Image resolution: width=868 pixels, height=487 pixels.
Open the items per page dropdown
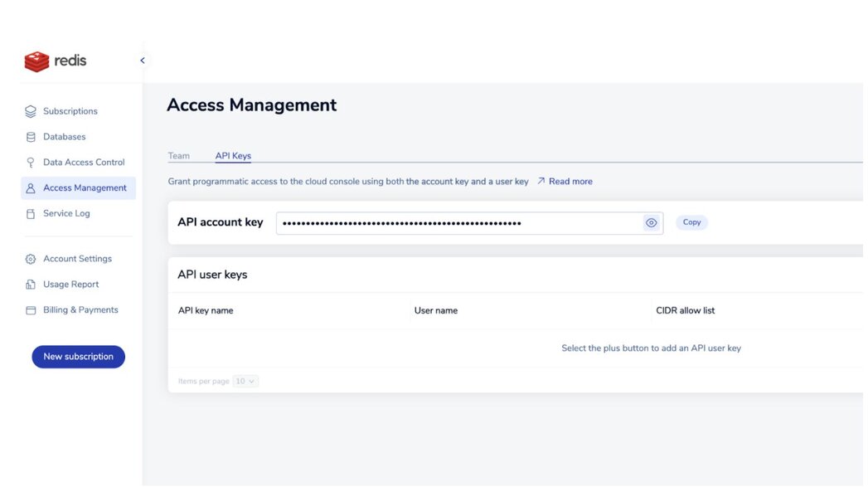245,382
